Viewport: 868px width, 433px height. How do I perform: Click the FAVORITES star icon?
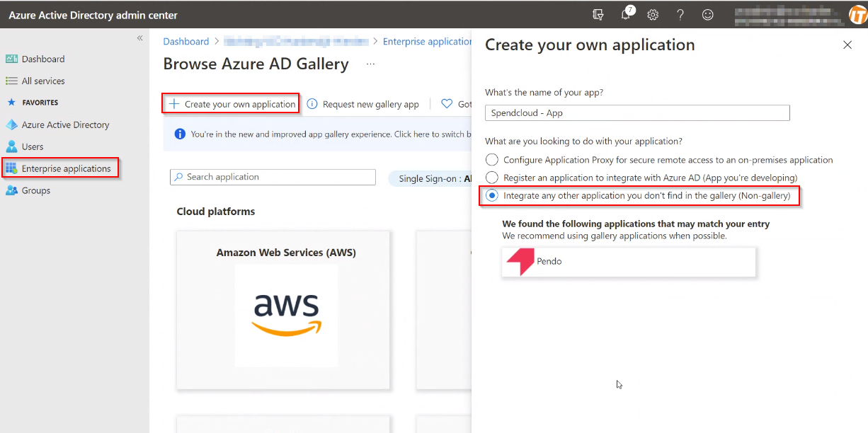coord(11,103)
